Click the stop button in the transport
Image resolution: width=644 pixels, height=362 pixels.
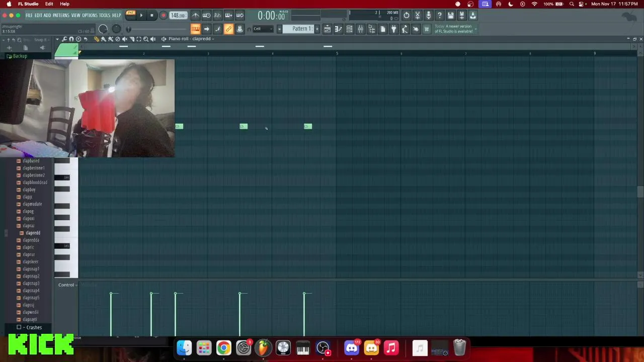[152, 15]
